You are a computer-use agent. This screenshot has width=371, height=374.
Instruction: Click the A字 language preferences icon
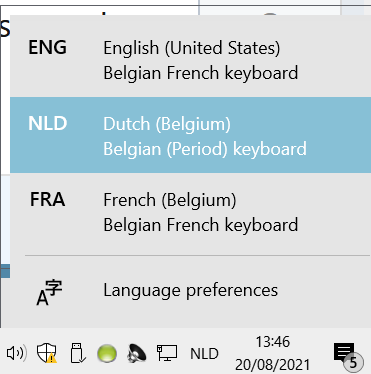[49, 293]
